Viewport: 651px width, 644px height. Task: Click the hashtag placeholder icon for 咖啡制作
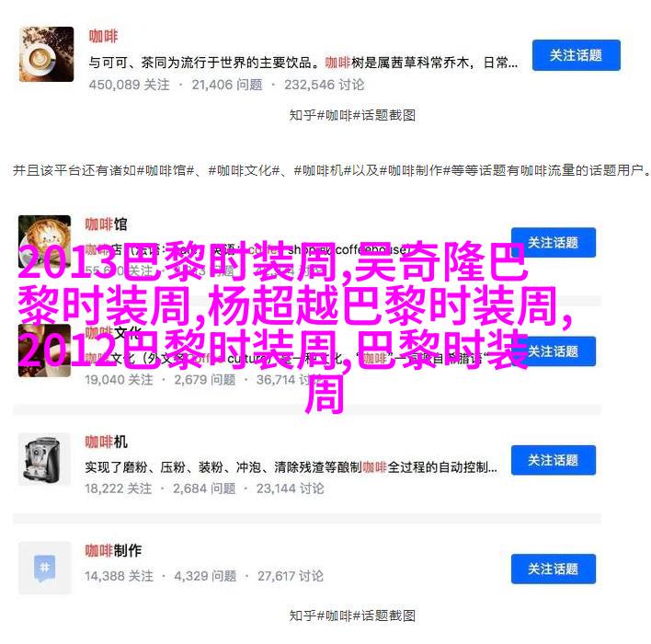pos(44,568)
